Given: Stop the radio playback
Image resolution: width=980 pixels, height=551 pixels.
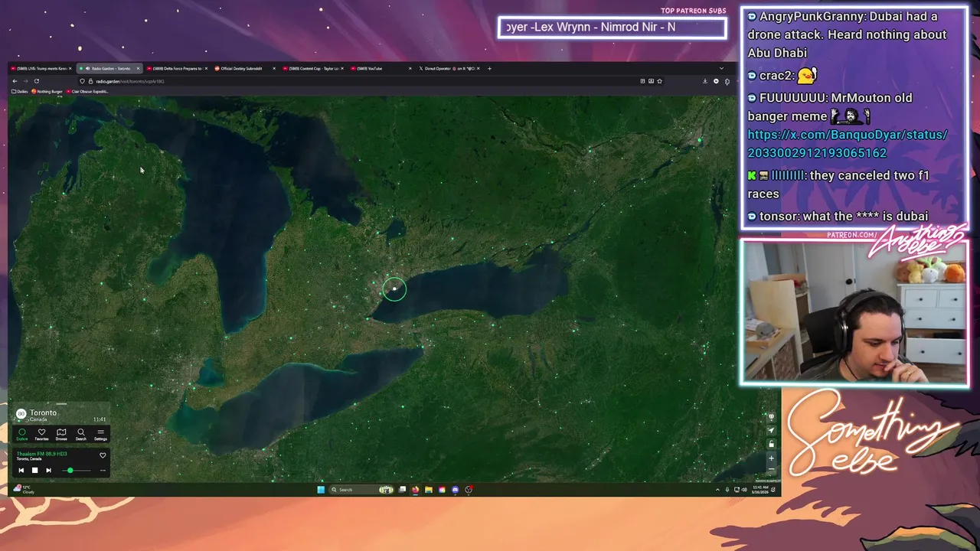Looking at the screenshot, I should 34,470.
